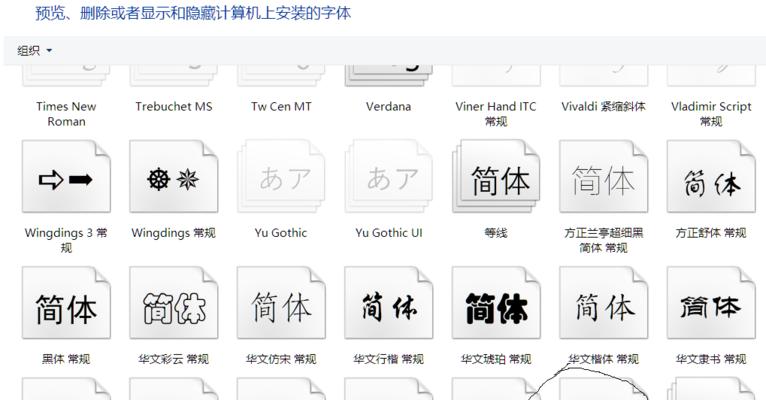Click the Yu Gothic text label
Image resolution: width=766 pixels, height=400 pixels.
pyautogui.click(x=281, y=233)
